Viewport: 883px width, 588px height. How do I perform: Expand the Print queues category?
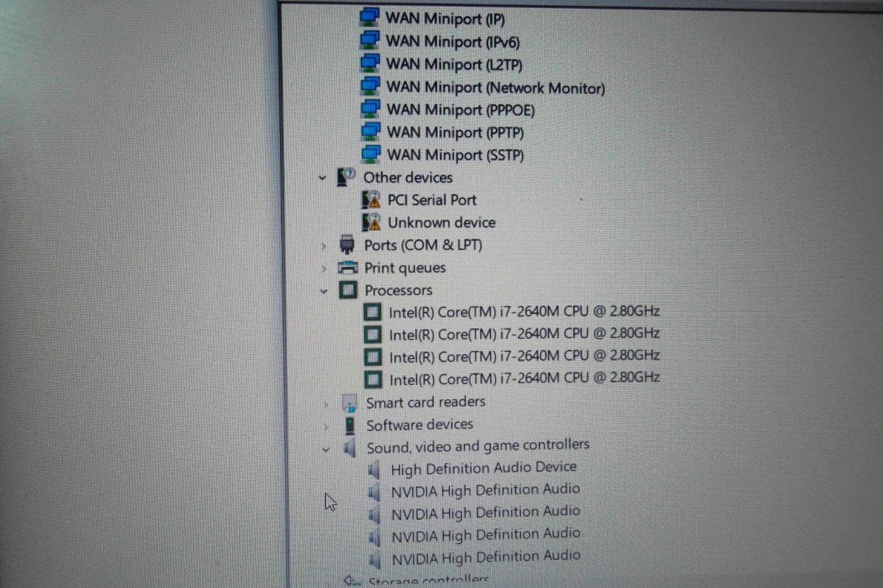[x=324, y=269]
